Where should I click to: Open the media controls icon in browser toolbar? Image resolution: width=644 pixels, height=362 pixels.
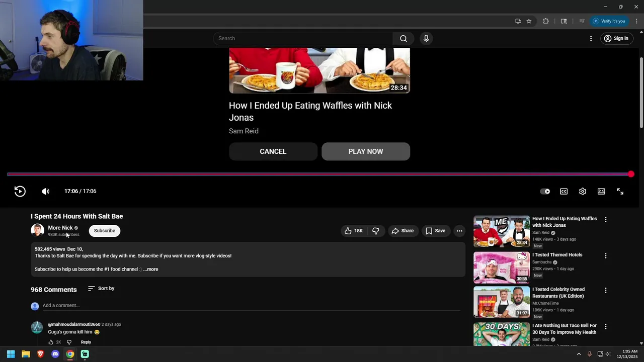[582, 21]
